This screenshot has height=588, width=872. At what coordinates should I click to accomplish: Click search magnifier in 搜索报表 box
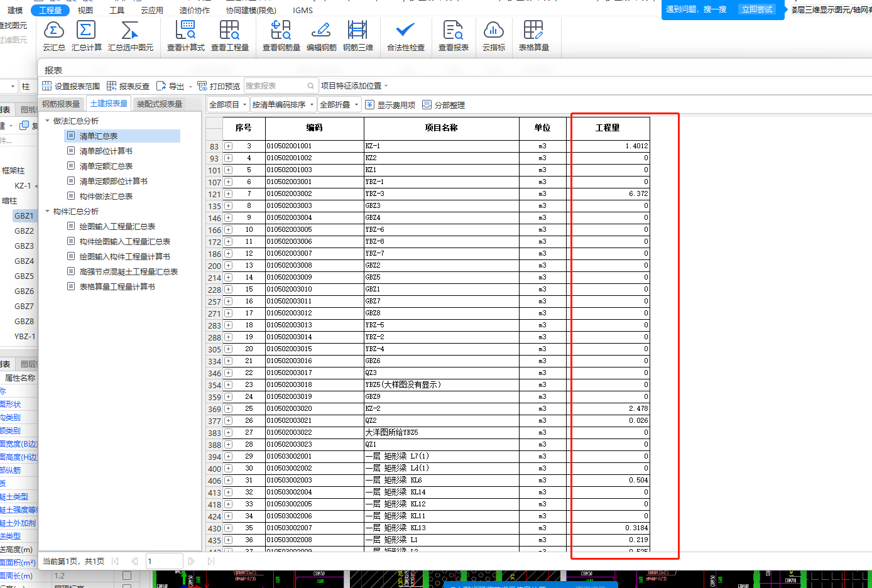pyautogui.click(x=310, y=86)
